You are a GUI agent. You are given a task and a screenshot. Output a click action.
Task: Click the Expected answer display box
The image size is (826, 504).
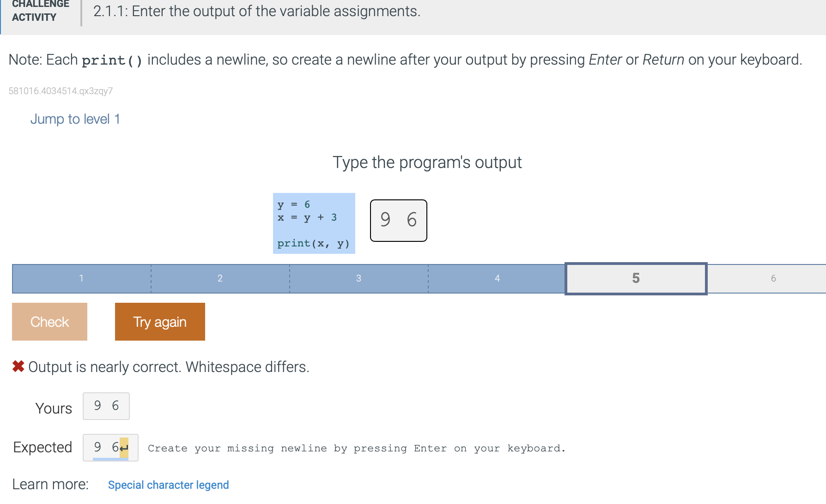tap(110, 447)
